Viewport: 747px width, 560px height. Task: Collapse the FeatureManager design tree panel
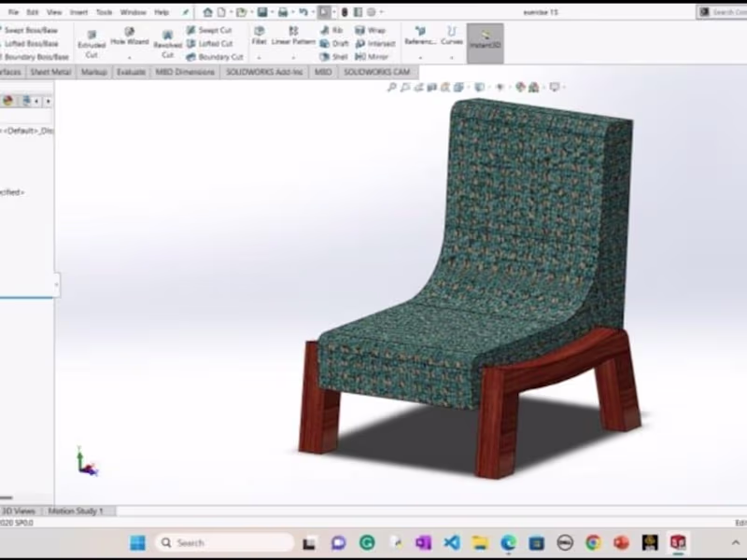59,286
